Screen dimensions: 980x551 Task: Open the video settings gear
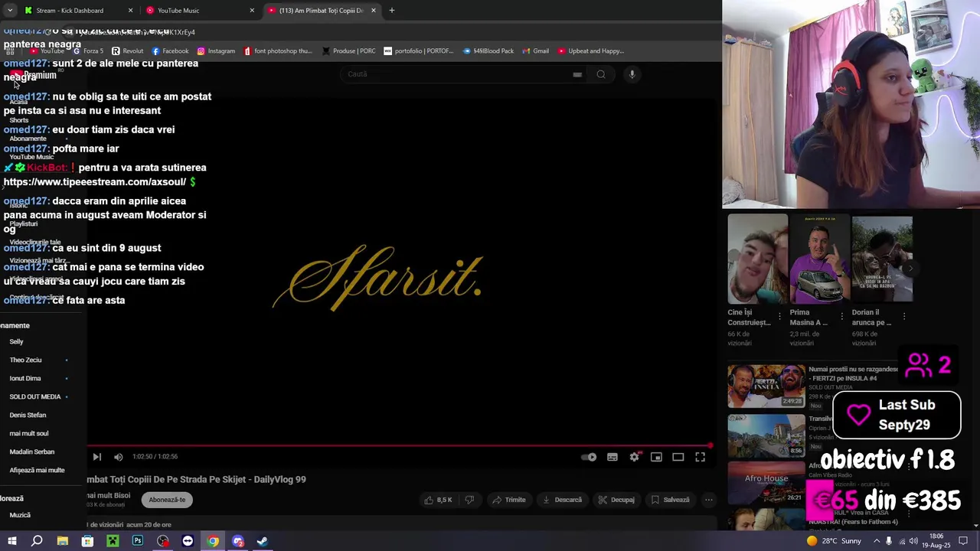pyautogui.click(x=634, y=457)
